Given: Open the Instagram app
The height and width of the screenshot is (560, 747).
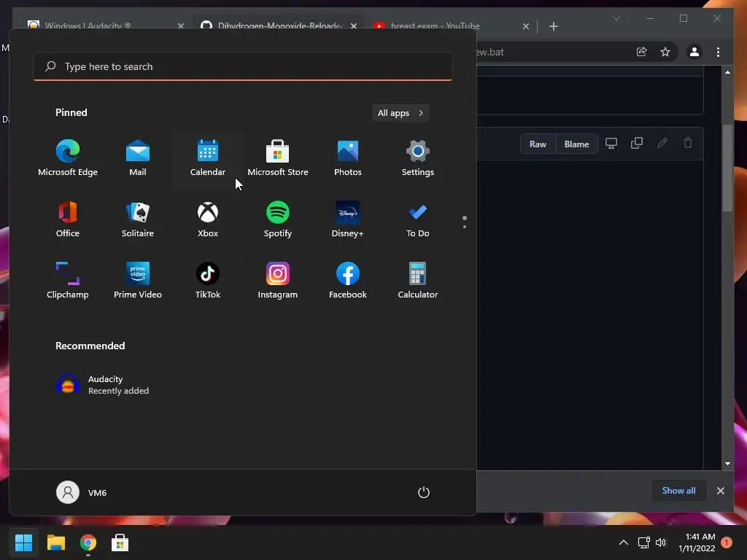Looking at the screenshot, I should 278,281.
